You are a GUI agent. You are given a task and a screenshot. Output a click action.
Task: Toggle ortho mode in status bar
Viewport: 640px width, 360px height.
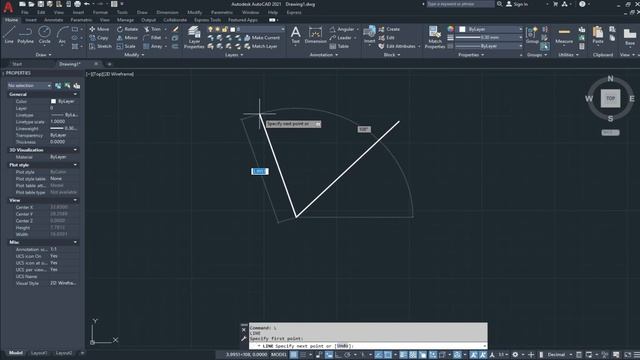tap(338, 355)
